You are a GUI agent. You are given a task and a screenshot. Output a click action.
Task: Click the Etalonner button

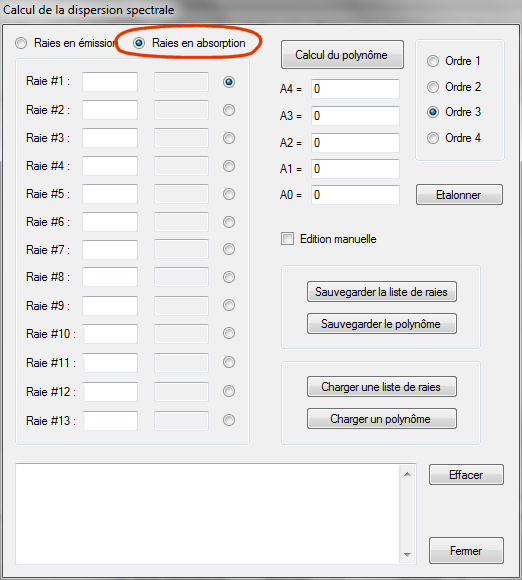[459, 195]
